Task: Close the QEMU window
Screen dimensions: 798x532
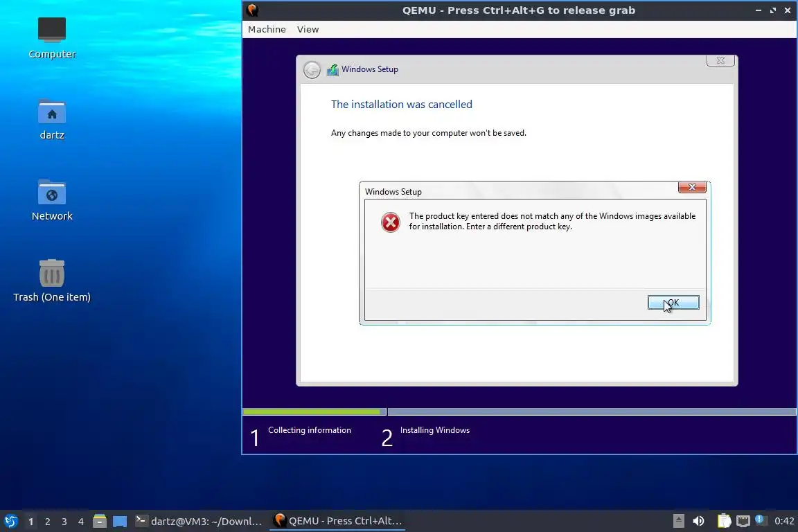Action: [x=788, y=10]
